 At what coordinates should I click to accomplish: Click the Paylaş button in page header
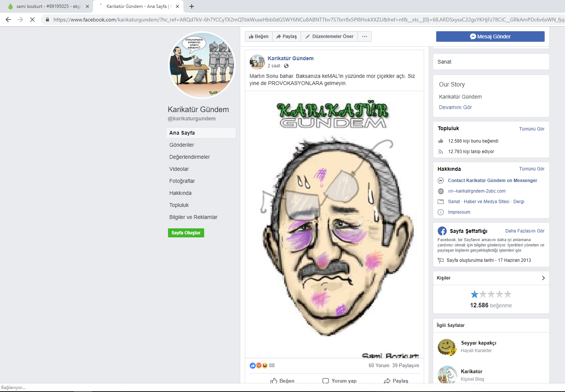pos(287,36)
